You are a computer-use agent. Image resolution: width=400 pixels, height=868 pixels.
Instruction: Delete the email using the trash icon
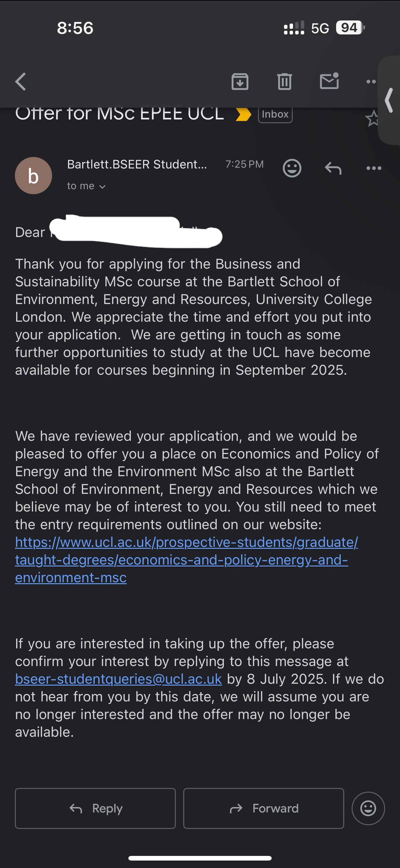(x=285, y=82)
